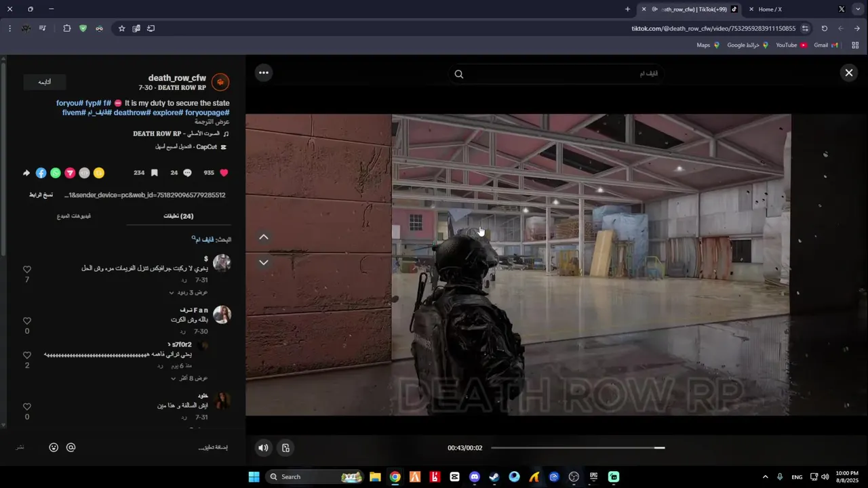The image size is (868, 488).
Task: Bookmark this page with star icon
Action: tap(121, 28)
